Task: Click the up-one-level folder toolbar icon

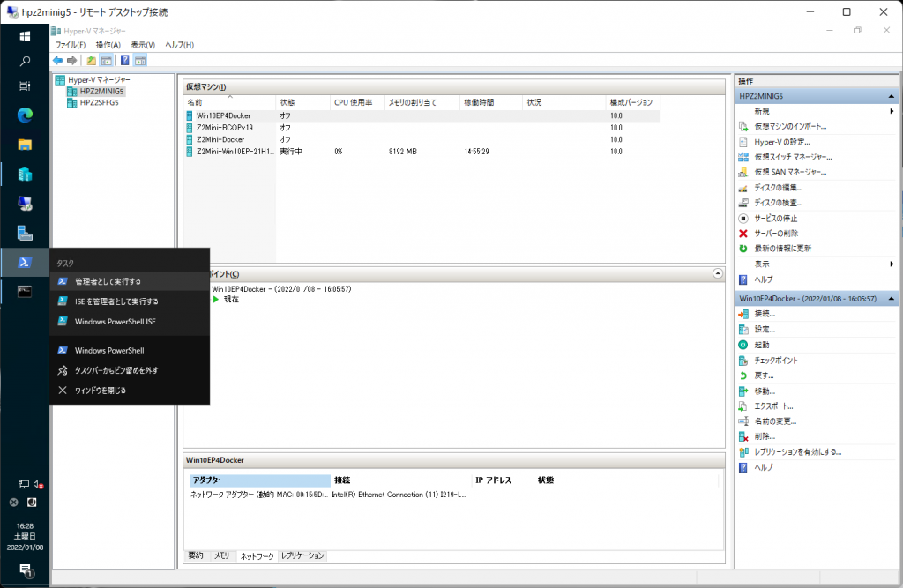Action: (92, 61)
